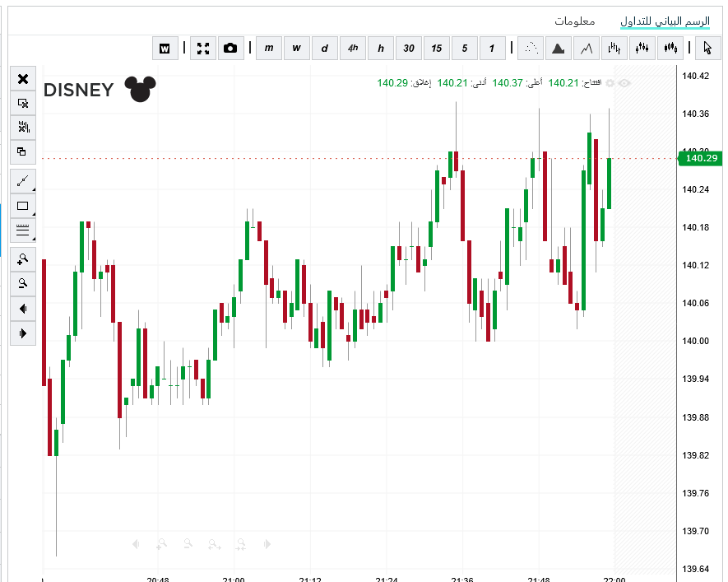Select the daily 'd' timeframe
Image resolution: width=728 pixels, height=582 pixels.
[325, 49]
